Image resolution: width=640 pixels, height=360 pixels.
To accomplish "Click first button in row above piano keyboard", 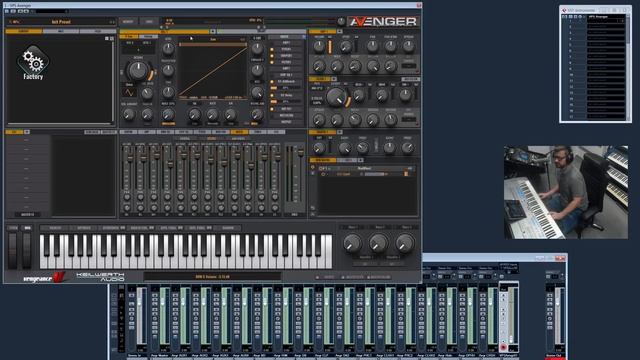I will pos(55,228).
